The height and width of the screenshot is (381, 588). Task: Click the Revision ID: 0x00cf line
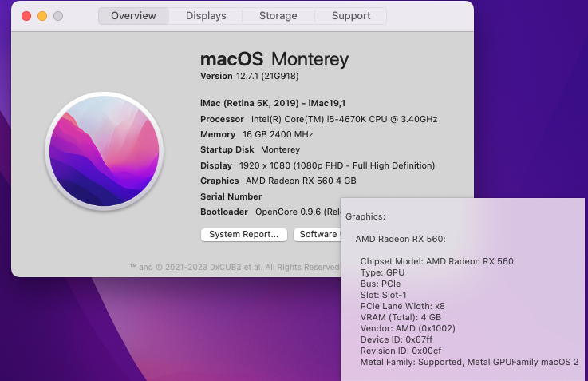pyautogui.click(x=401, y=351)
